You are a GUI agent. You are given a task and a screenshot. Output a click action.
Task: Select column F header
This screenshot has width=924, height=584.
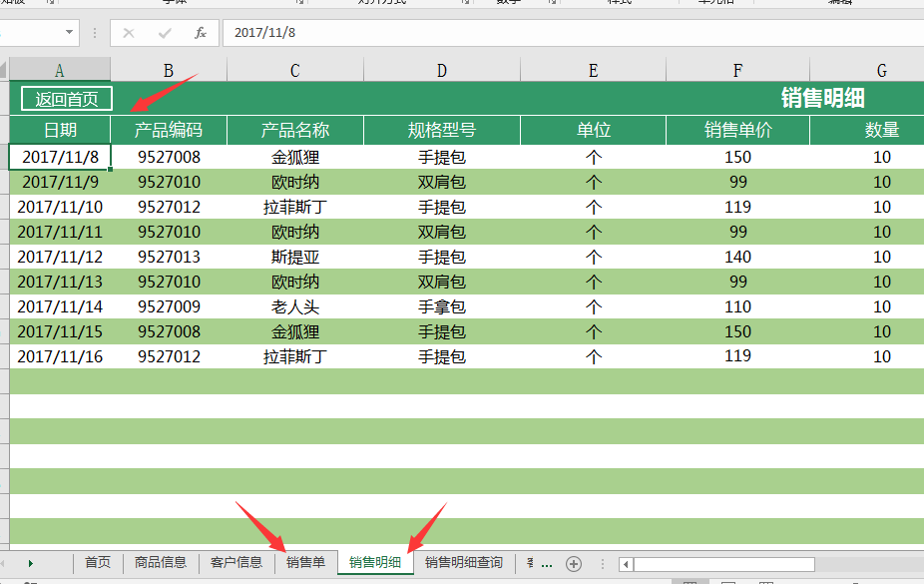(x=737, y=70)
